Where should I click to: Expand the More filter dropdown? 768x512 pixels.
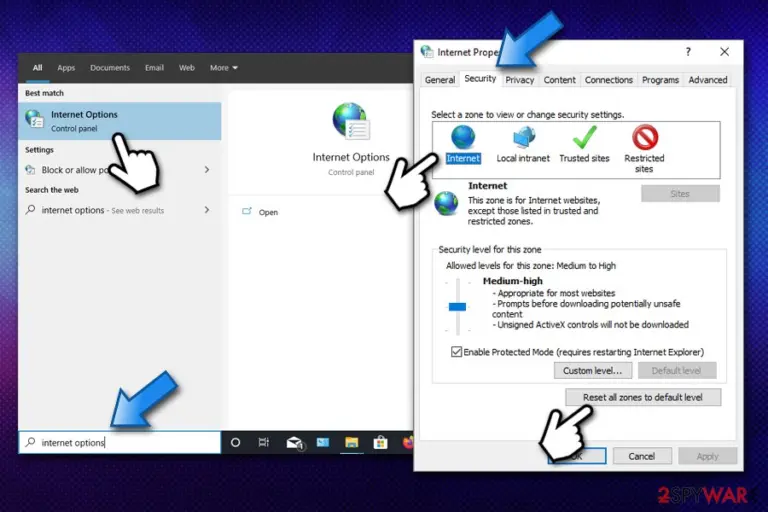(x=224, y=68)
